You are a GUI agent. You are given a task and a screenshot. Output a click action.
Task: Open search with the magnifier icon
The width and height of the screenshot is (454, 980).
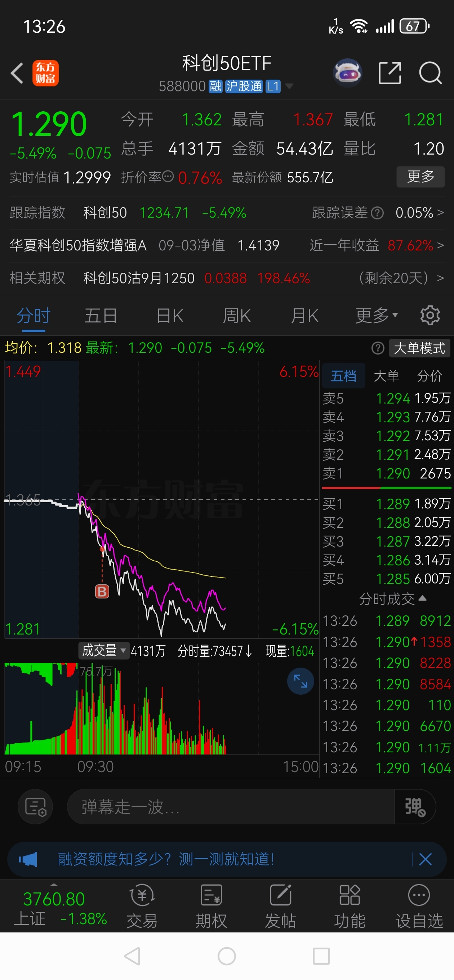click(x=431, y=73)
